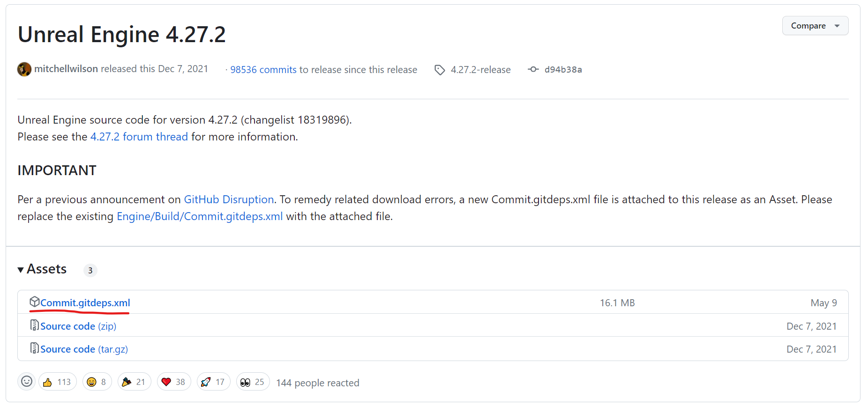
Task: Click '144 people reacted' text
Action: (318, 383)
